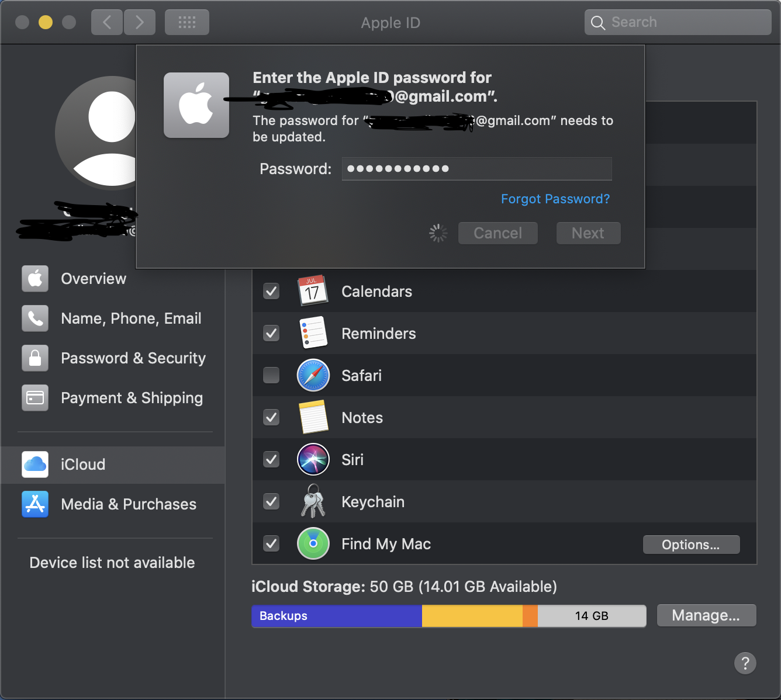
Task: Enable the Safari checkbox
Action: [x=271, y=375]
